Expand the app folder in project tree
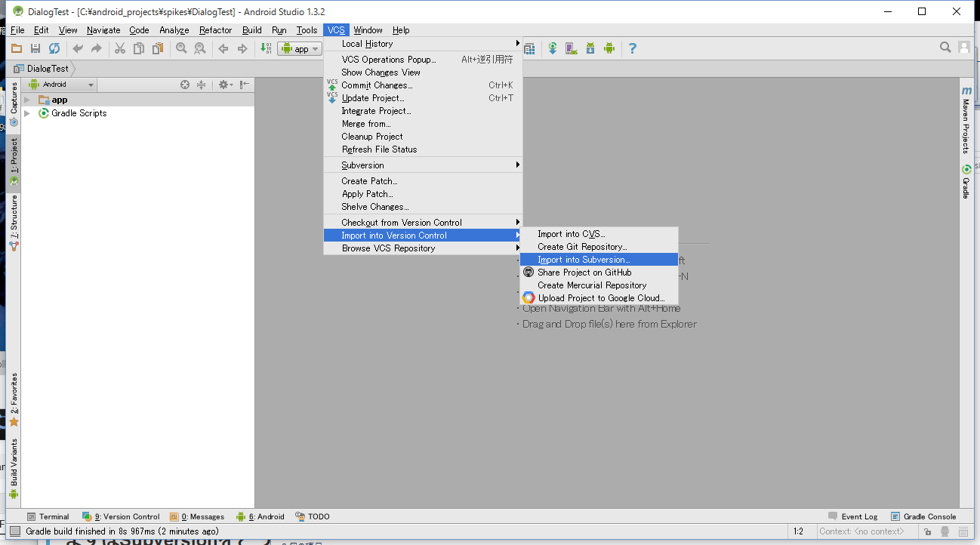 click(27, 99)
